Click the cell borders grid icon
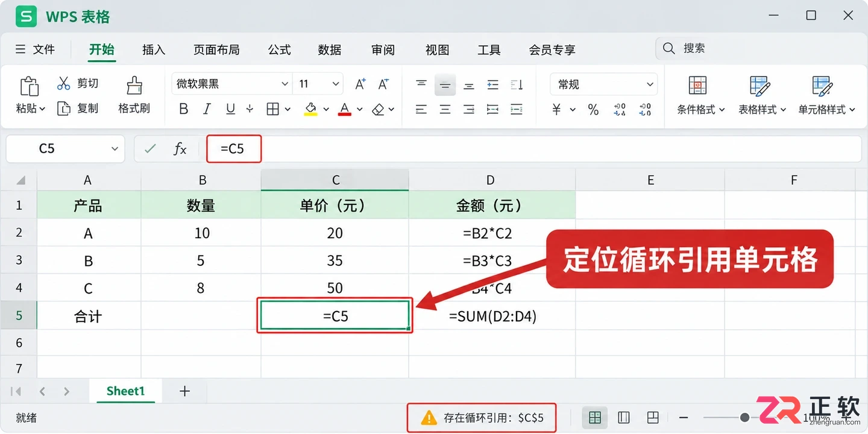Screen dimensions: 868x434 pos(272,109)
